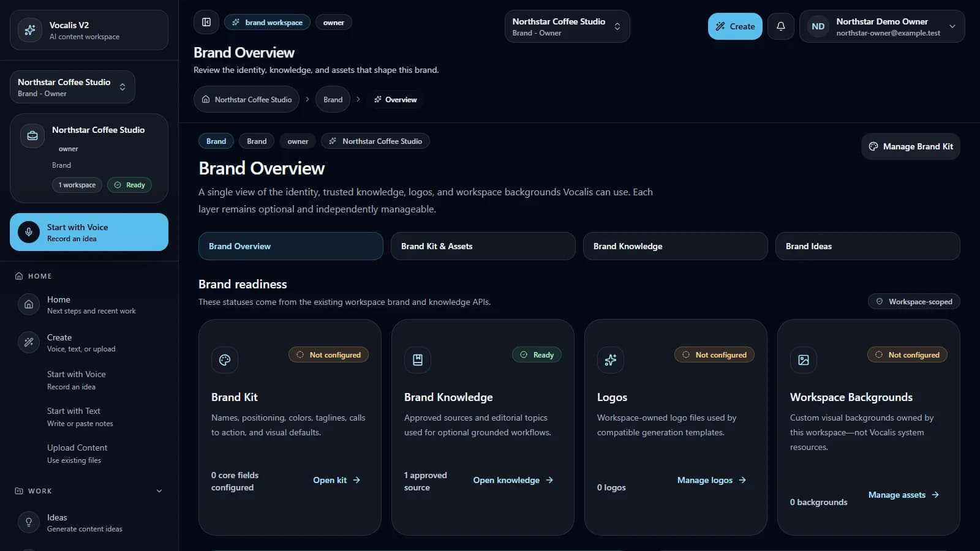Viewport: 980px width, 551px height.
Task: Click Manage Brand Kit button
Action: (911, 146)
